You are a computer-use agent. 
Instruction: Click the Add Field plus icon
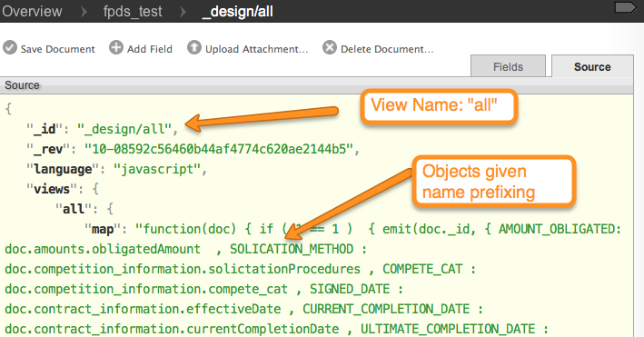(116, 47)
